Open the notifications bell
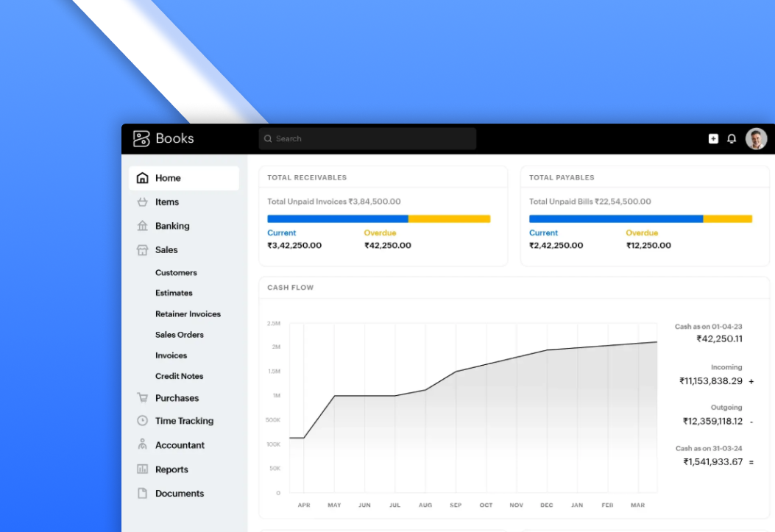 click(x=732, y=138)
